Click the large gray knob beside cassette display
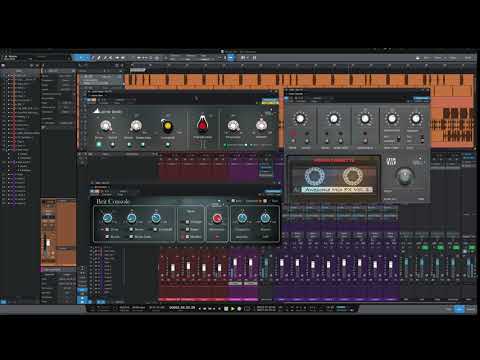 click(405, 177)
